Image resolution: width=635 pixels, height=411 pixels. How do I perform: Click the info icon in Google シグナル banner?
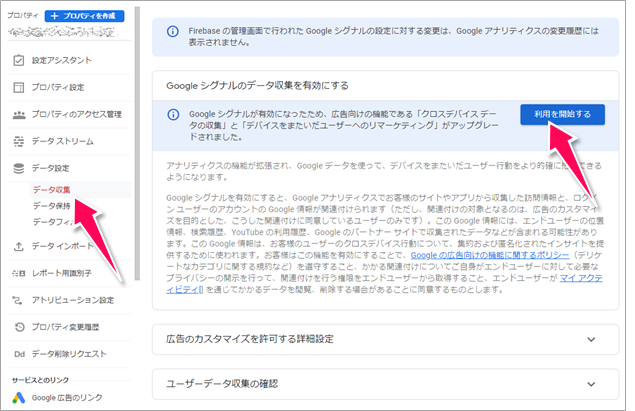click(172, 115)
